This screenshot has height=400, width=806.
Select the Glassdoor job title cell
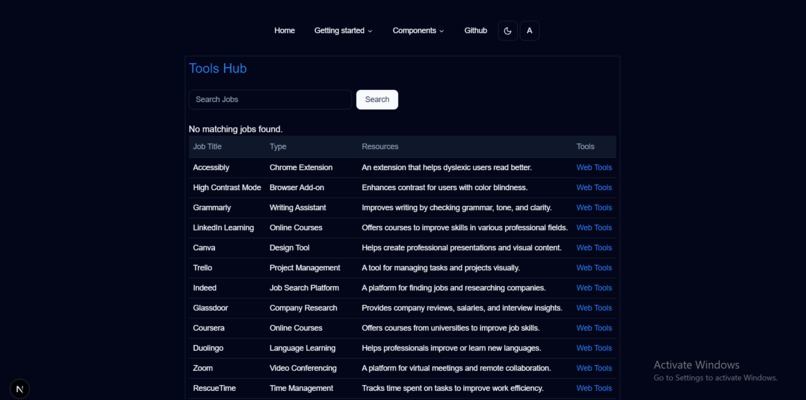pos(210,308)
